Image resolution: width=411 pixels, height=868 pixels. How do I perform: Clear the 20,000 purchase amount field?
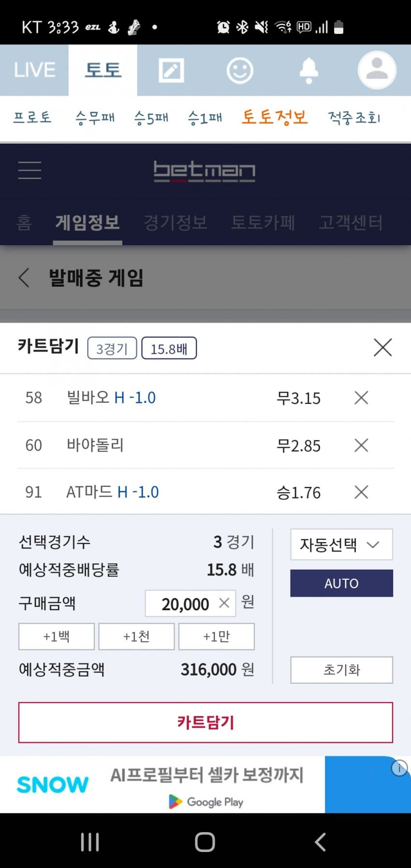coord(224,603)
